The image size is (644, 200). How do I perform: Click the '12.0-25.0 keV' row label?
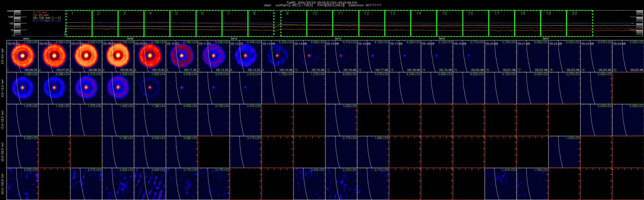tap(3, 120)
